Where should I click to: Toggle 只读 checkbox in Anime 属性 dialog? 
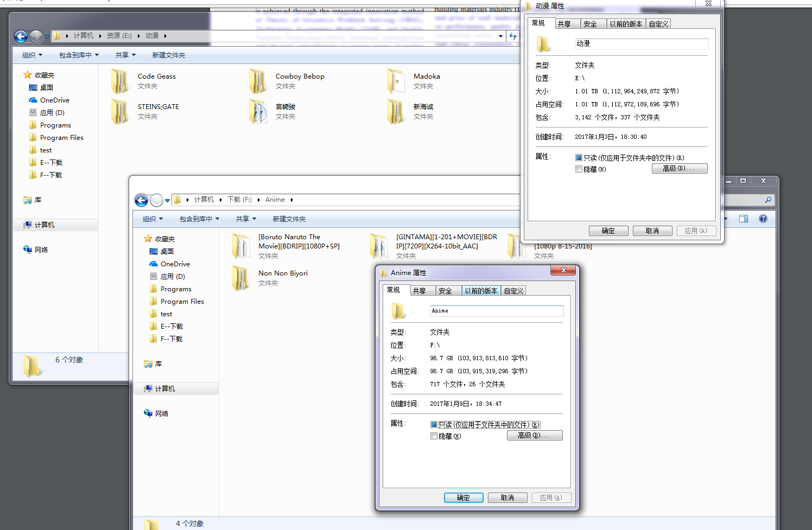434,425
